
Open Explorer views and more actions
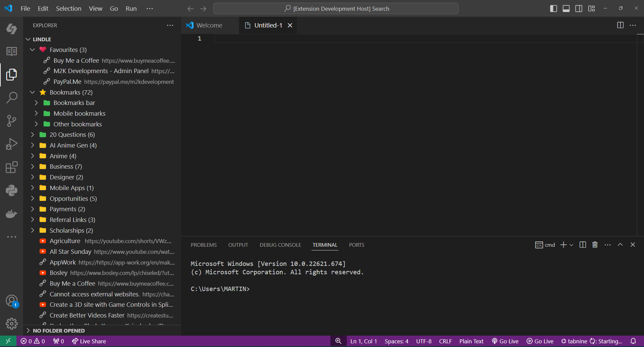170,25
